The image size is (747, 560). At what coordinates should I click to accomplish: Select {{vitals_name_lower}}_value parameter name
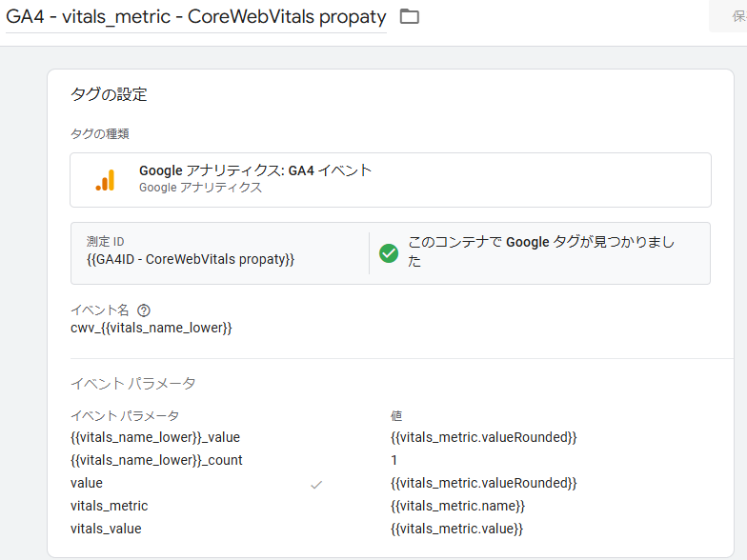tap(155, 437)
